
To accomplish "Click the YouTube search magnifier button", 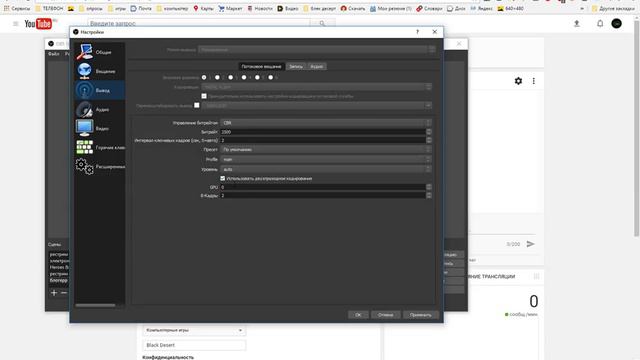I will tap(322, 24).
